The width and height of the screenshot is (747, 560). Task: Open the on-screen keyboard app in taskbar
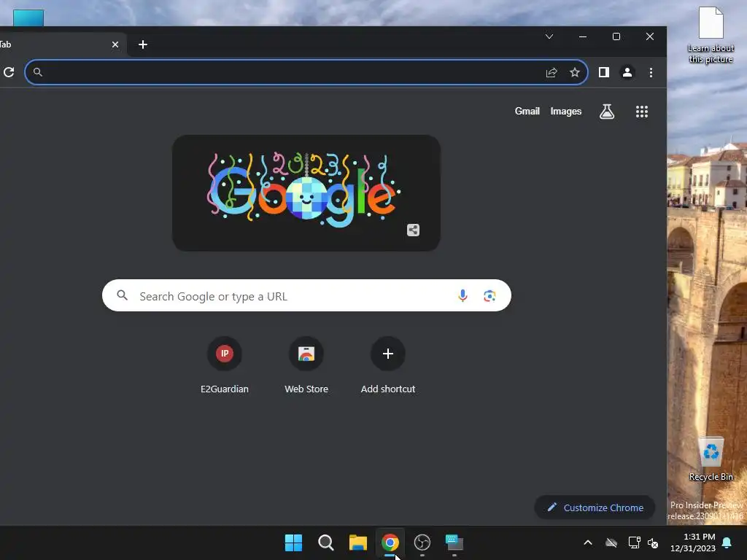click(454, 542)
